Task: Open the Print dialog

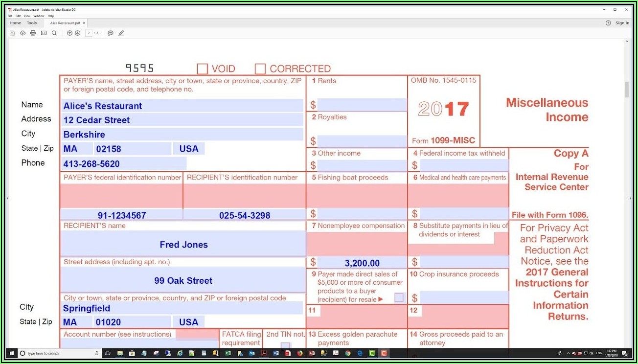Action: [33, 33]
